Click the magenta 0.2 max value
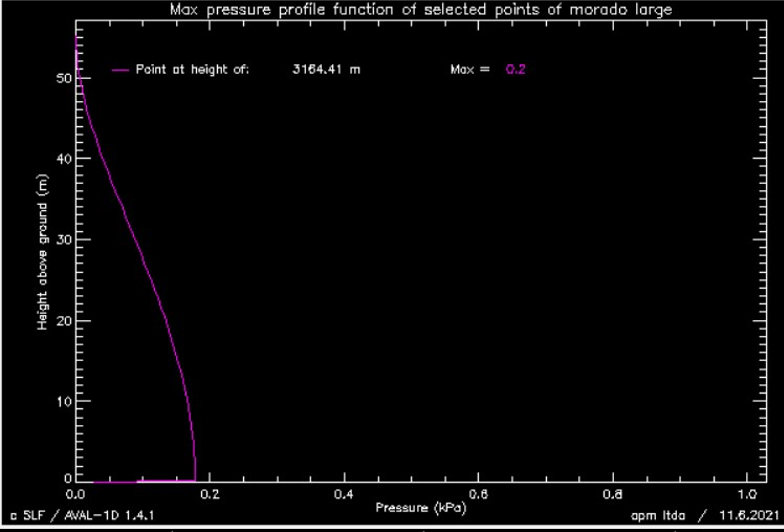 [515, 70]
